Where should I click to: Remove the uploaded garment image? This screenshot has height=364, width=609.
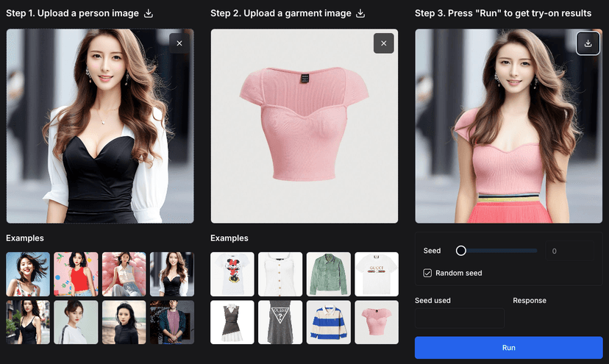coord(383,43)
